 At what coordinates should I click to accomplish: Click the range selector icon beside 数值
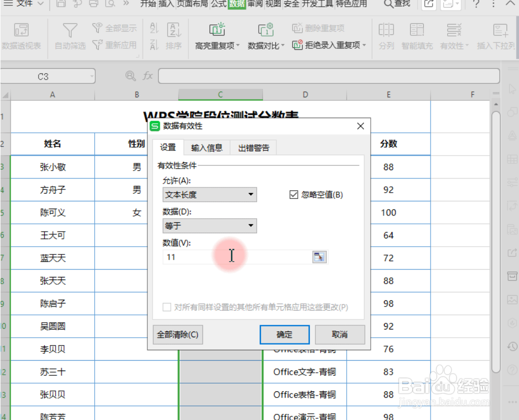[x=320, y=257]
